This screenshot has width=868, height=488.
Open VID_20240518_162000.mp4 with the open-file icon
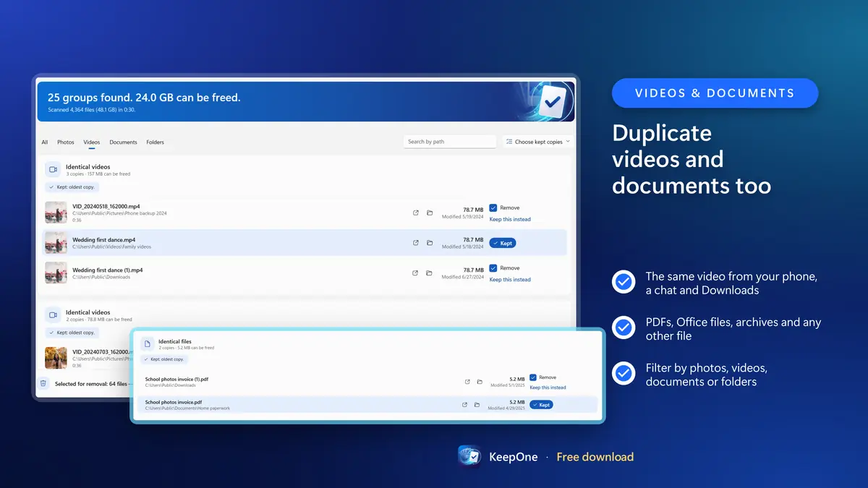coord(416,213)
